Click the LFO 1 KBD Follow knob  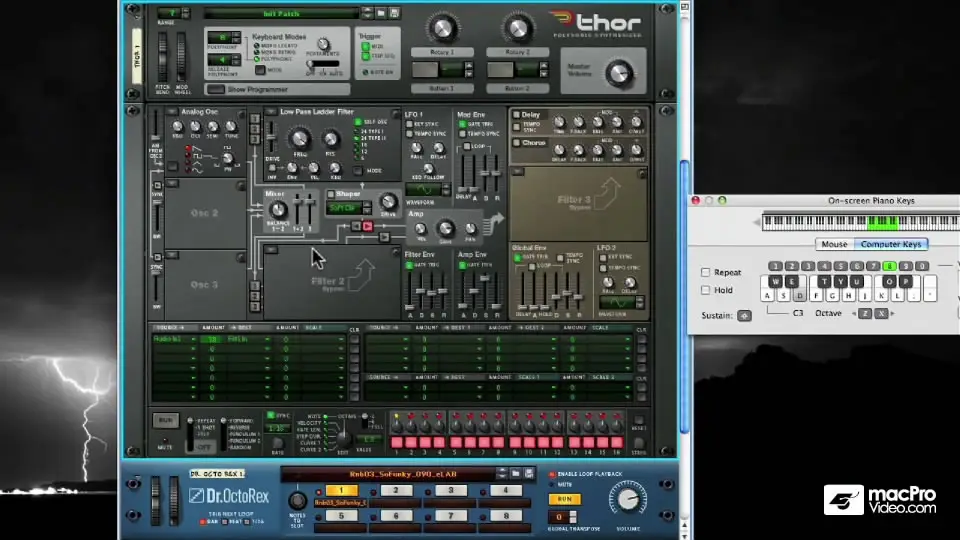pos(429,169)
